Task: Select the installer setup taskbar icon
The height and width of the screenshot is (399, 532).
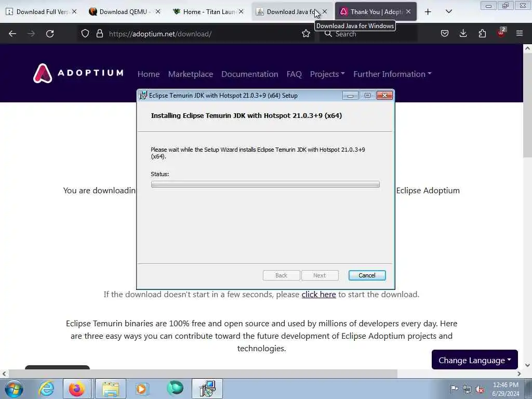Action: coord(207,389)
